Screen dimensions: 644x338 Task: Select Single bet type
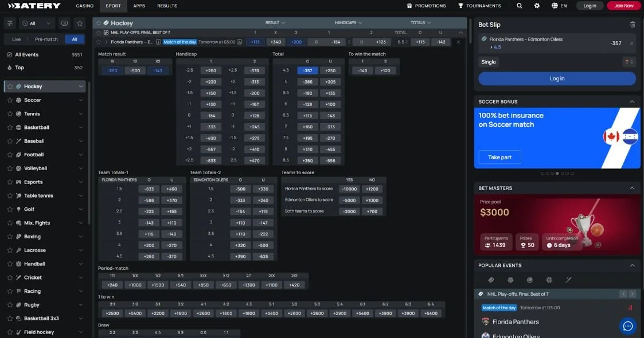tap(489, 62)
